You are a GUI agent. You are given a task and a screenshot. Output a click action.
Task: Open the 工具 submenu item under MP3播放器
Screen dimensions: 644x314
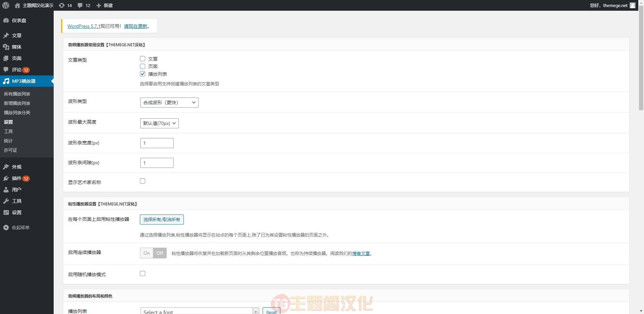click(x=8, y=131)
